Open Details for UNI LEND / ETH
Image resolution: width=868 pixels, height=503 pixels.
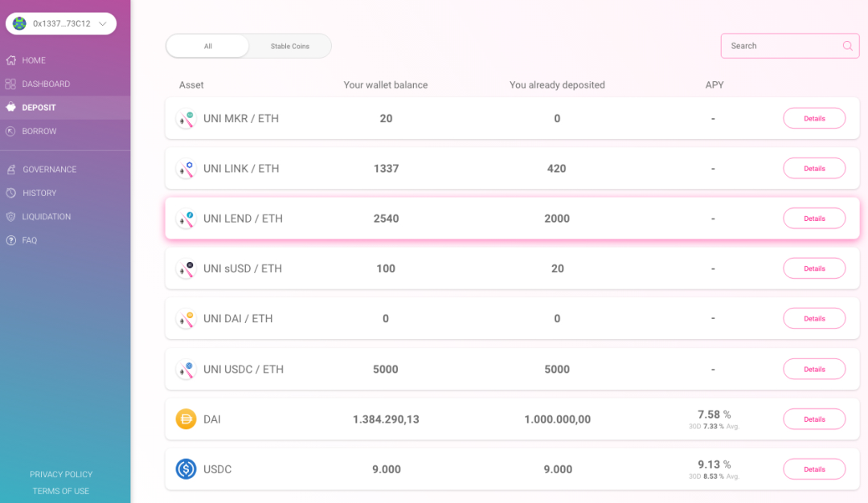tap(814, 219)
